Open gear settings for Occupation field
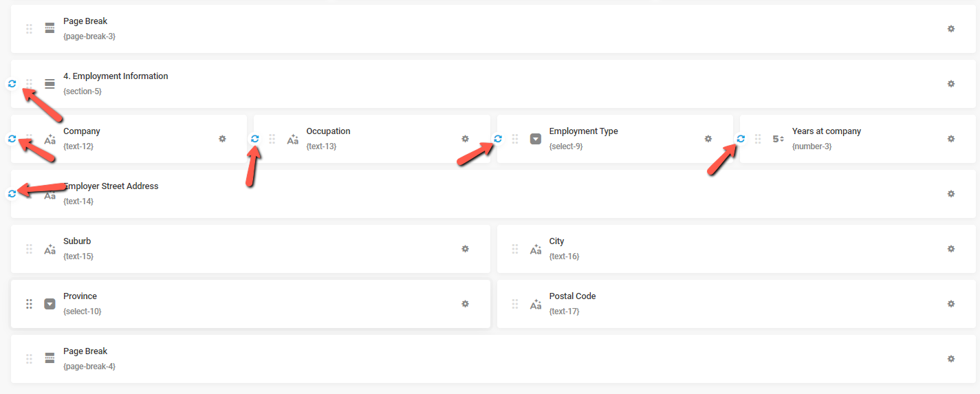This screenshot has width=980, height=394. coord(465,139)
